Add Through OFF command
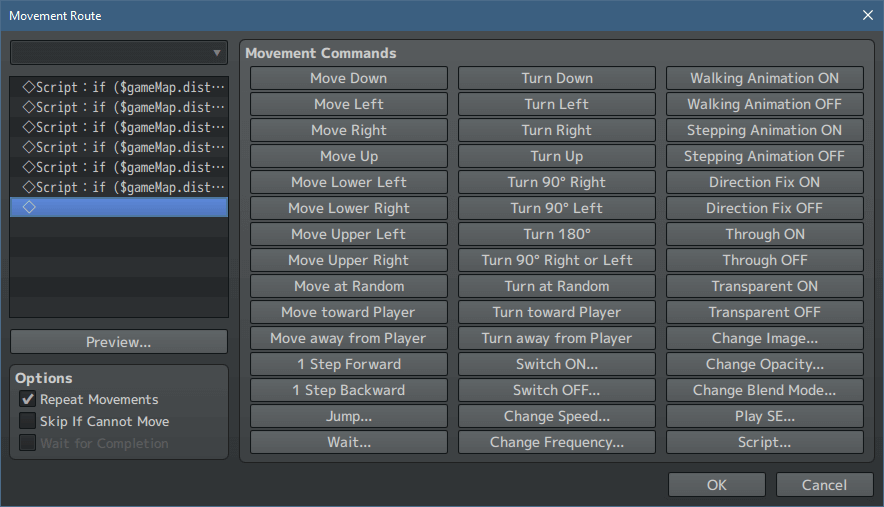The width and height of the screenshot is (884, 507). [765, 260]
